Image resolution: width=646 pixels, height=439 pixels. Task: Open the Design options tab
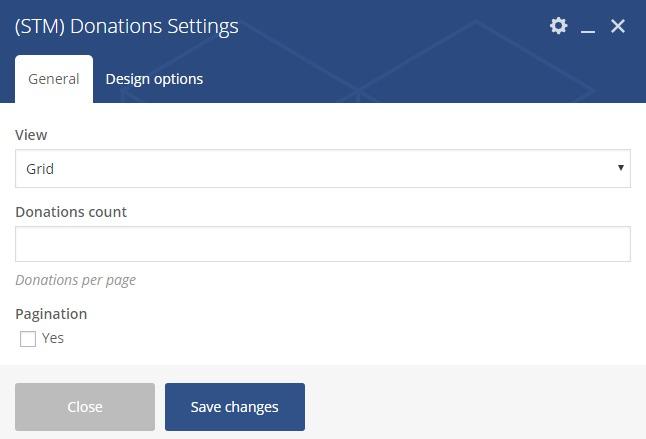pos(154,79)
